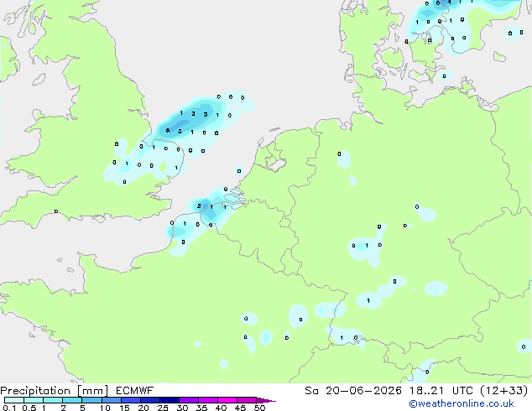Screen dimensions: 532x411
Task: Click the legend scale label '0.1'
Action: click(x=9, y=408)
